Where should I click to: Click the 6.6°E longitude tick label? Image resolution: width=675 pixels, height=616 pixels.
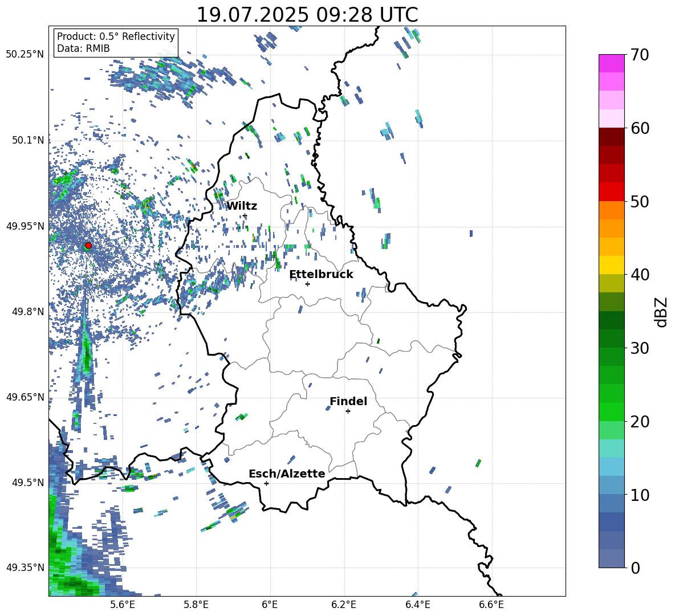click(x=491, y=605)
